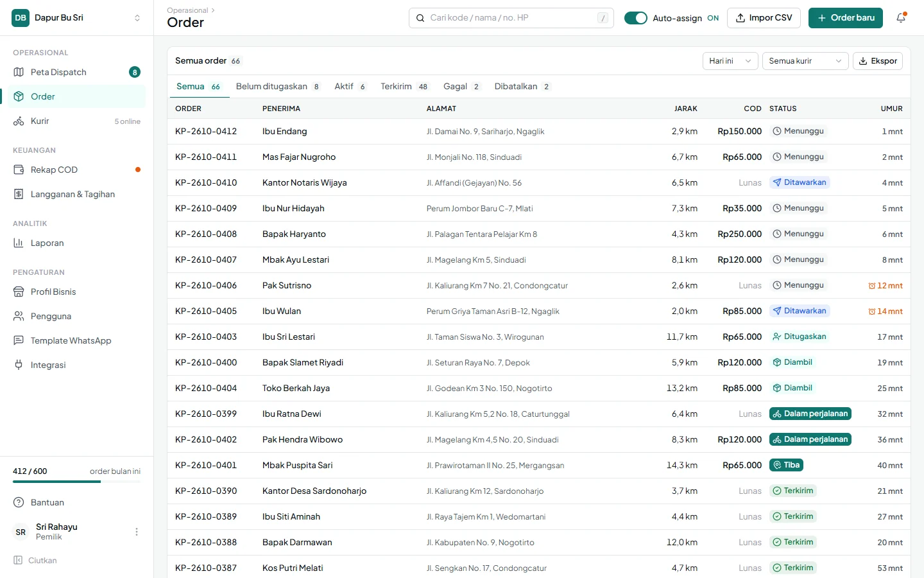Click the Template WhatsApp message icon

click(19, 340)
